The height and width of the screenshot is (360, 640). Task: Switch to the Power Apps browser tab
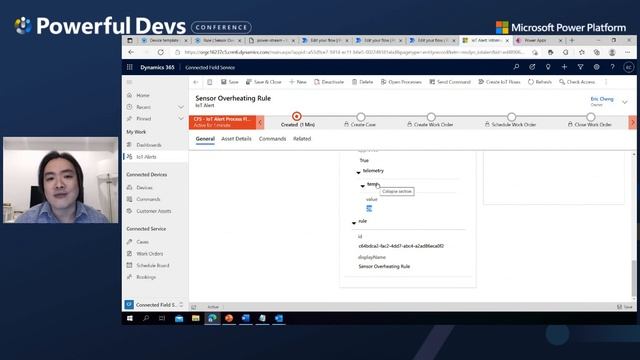click(539, 40)
